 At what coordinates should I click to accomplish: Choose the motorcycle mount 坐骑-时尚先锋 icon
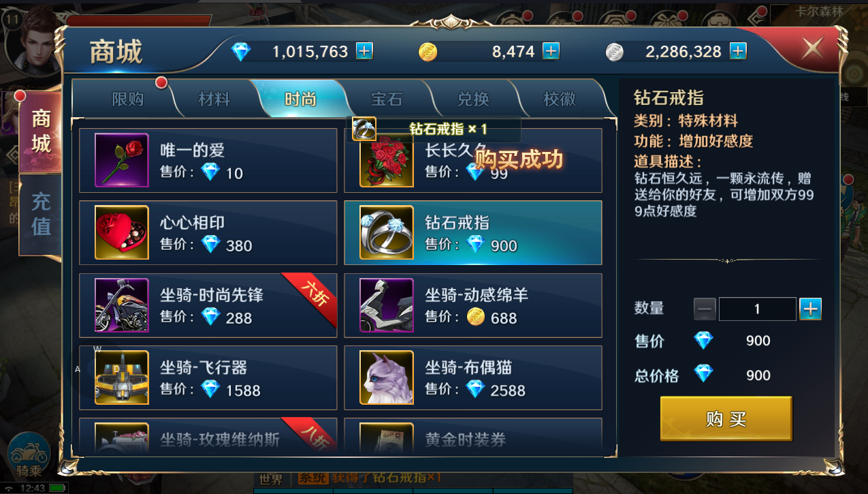[122, 305]
